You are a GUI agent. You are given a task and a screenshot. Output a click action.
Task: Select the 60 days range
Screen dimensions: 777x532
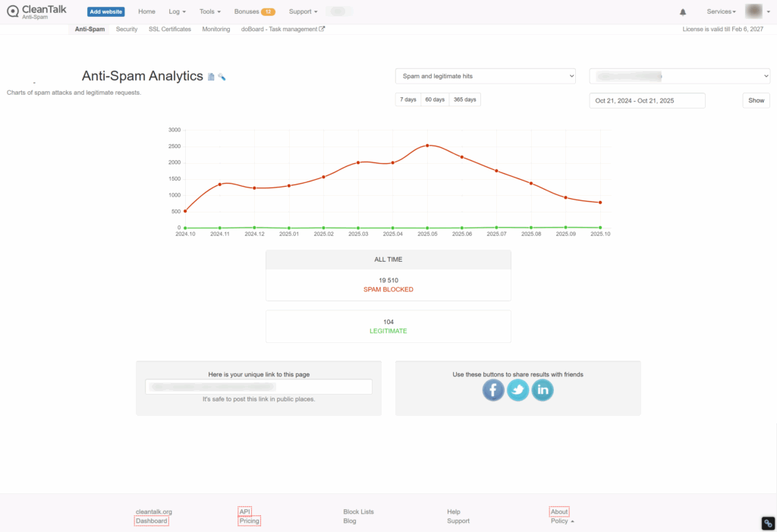click(x=435, y=100)
